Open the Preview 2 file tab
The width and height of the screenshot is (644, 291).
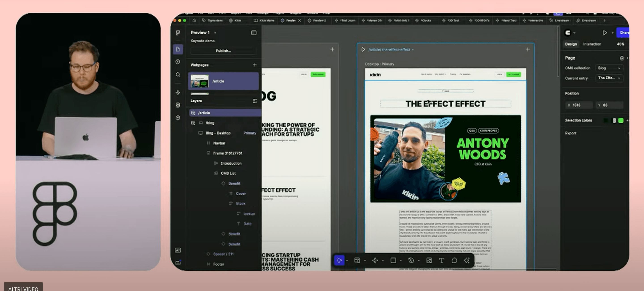click(x=317, y=21)
